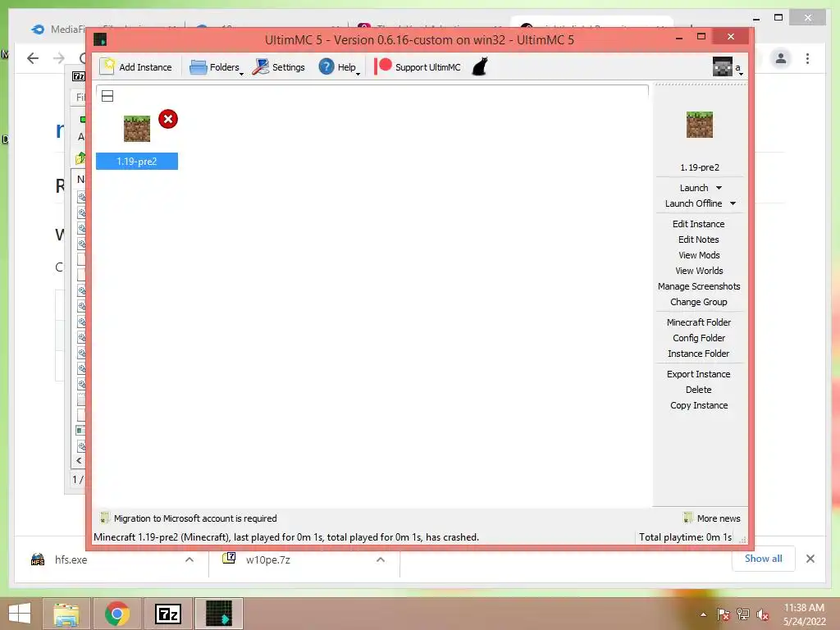
Task: Click Chrome forward arrow button
Action: 58,58
